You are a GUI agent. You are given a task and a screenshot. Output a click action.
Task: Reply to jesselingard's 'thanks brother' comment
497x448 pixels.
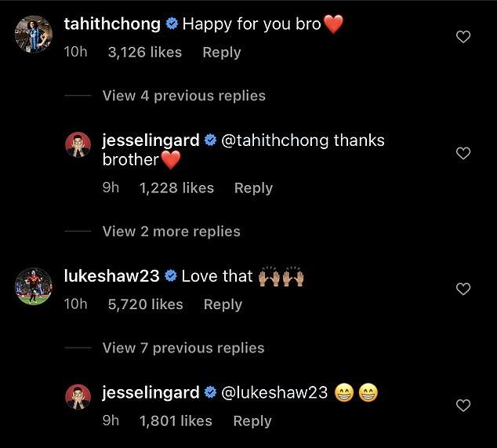click(253, 188)
